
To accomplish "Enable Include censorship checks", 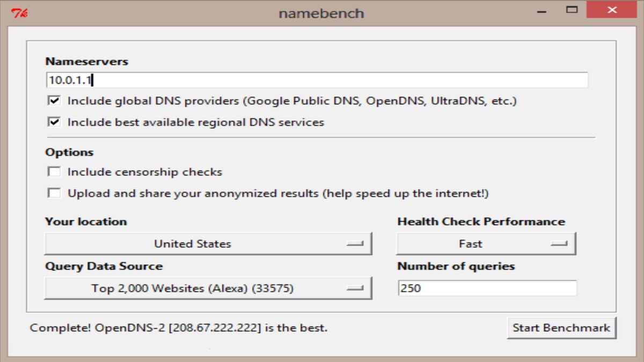I will [54, 172].
